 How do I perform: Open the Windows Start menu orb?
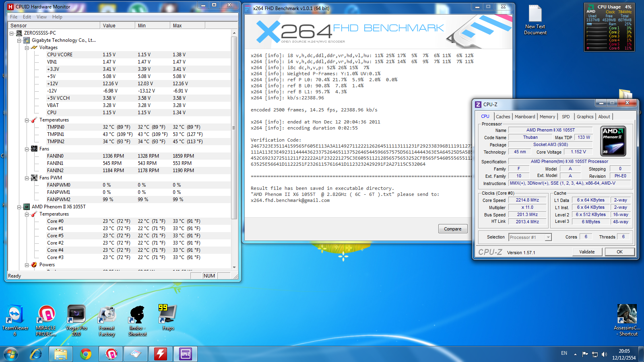[x=11, y=354]
